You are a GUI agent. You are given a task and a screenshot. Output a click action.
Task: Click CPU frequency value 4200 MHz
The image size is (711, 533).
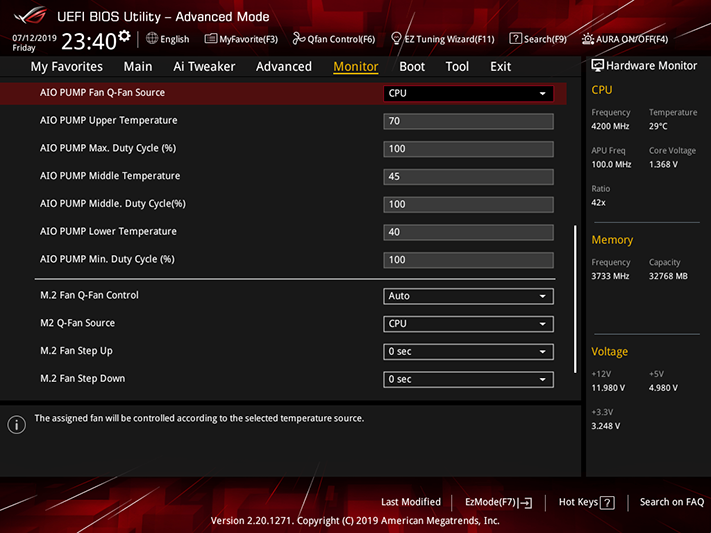pyautogui.click(x=610, y=127)
